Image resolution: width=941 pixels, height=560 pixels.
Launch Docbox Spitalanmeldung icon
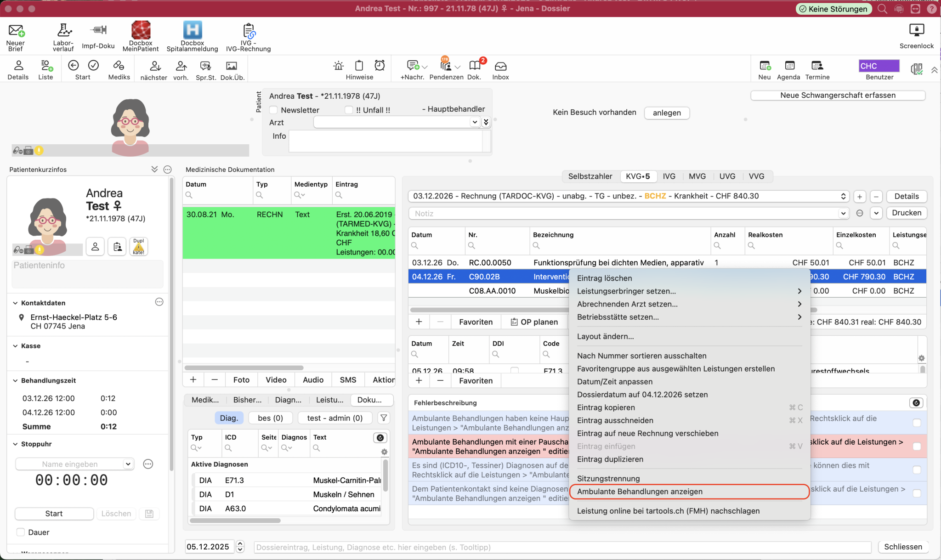point(192,30)
